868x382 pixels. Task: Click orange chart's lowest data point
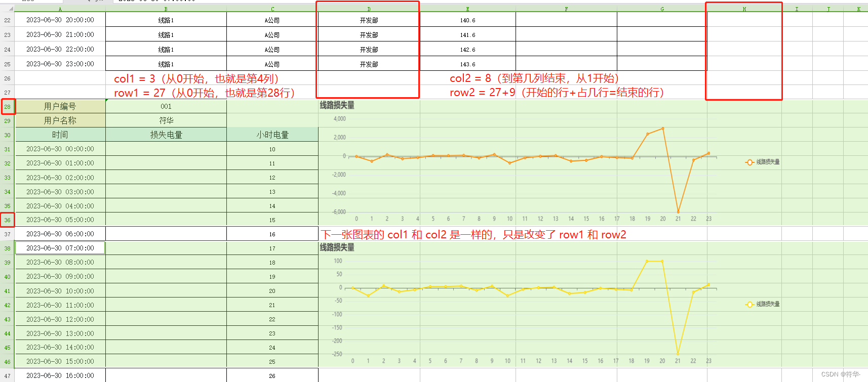coord(678,211)
